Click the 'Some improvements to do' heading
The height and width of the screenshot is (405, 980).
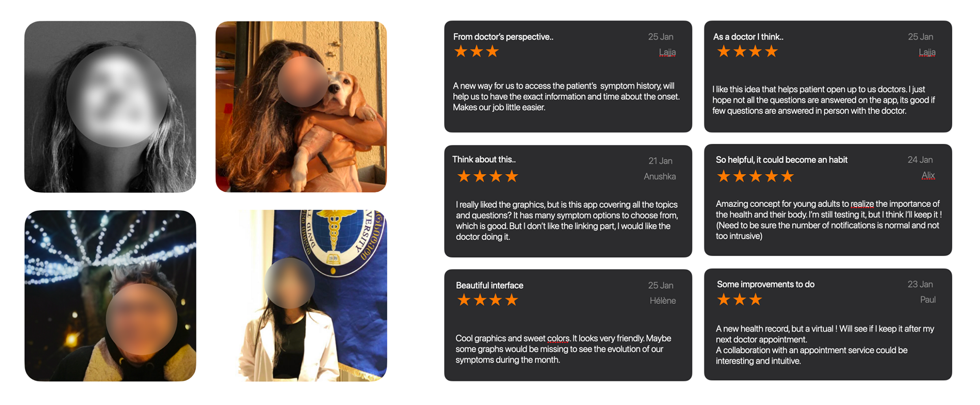766,285
